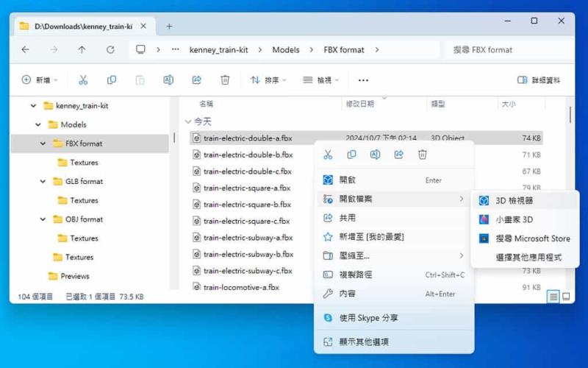Collapse the 今天 (Today) group
The image size is (588, 368).
(x=187, y=121)
